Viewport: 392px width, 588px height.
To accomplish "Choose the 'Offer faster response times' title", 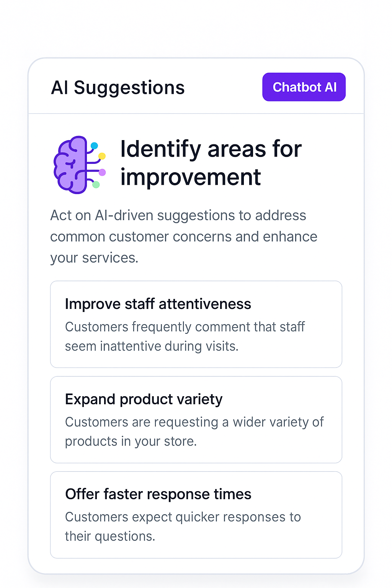I will click(x=158, y=494).
